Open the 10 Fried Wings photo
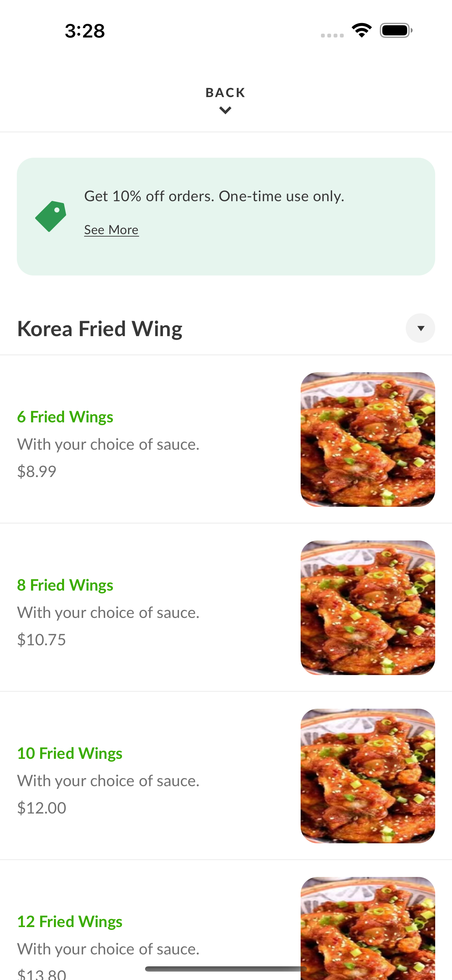This screenshot has height=980, width=452. [368, 776]
